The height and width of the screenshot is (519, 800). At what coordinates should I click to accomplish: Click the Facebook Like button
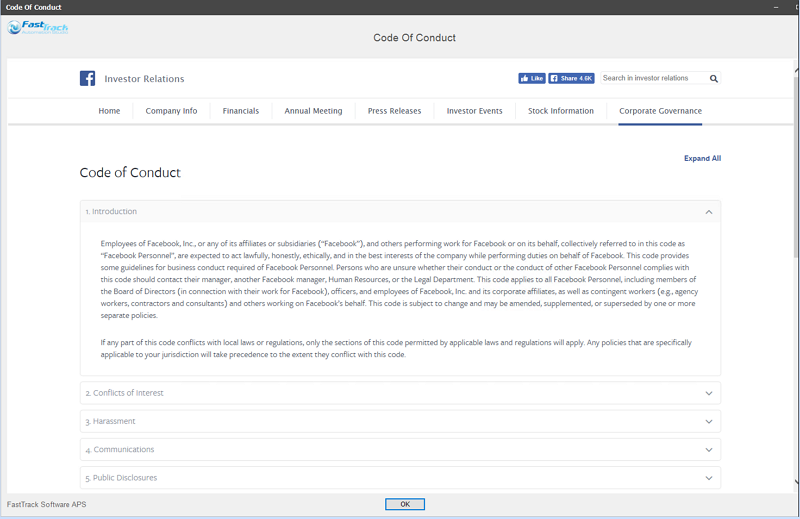pos(532,78)
